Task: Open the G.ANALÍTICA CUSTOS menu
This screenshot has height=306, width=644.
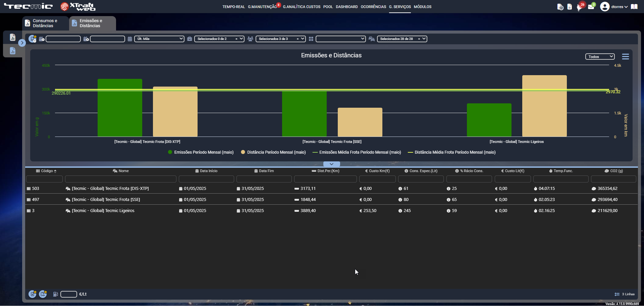Action: click(x=302, y=7)
